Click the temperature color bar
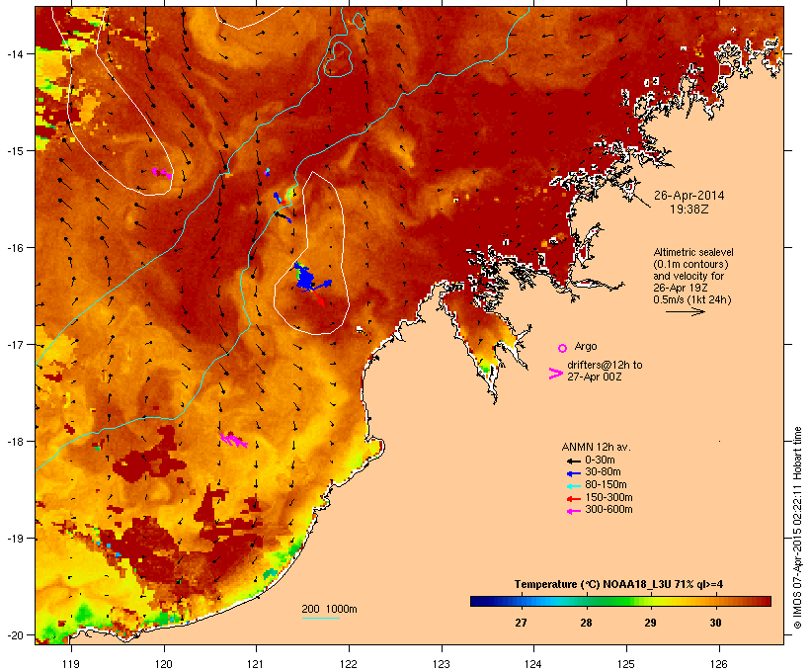Screen dimensions: 810x672 pyautogui.click(x=620, y=601)
